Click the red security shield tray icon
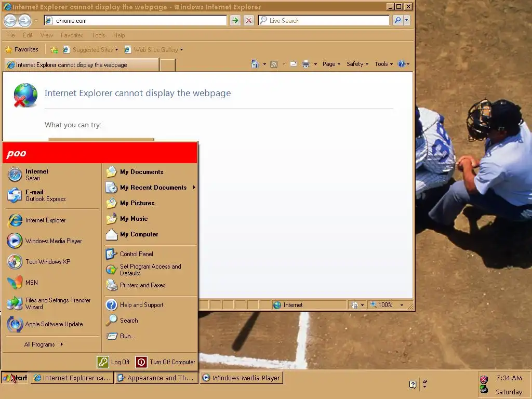The width and height of the screenshot is (532, 399). (484, 379)
